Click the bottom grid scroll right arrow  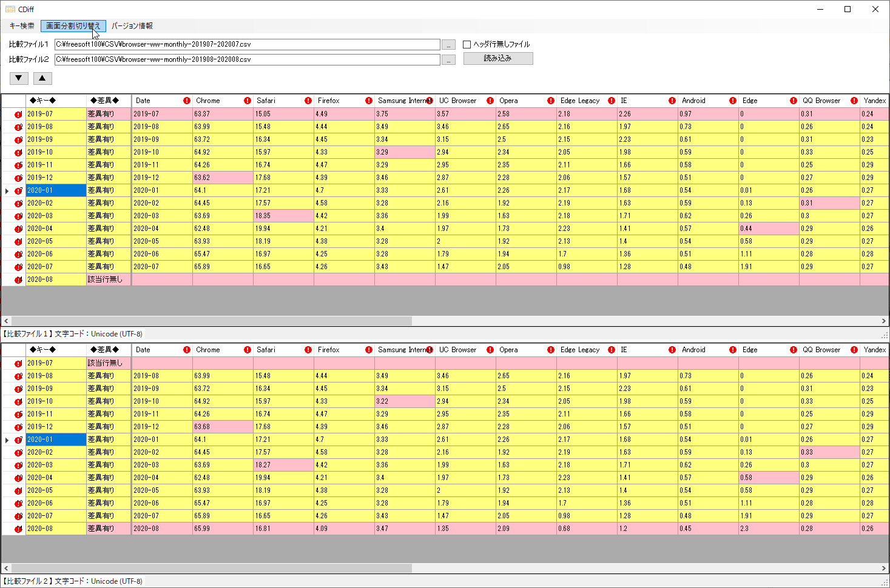click(x=884, y=569)
